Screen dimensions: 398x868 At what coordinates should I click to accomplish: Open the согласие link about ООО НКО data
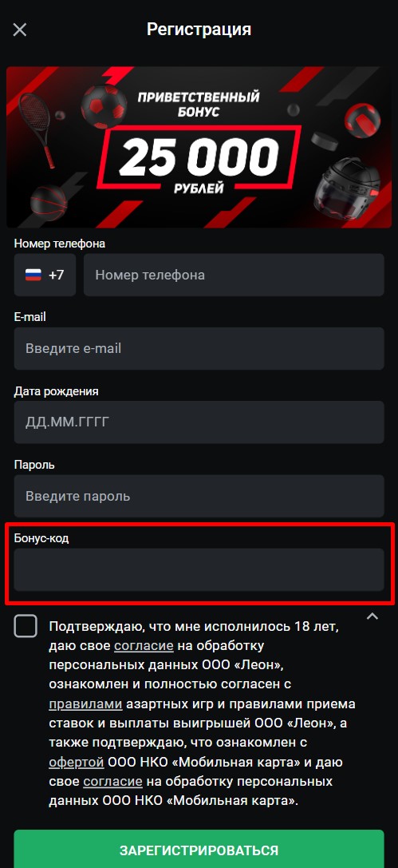pyautogui.click(x=112, y=782)
